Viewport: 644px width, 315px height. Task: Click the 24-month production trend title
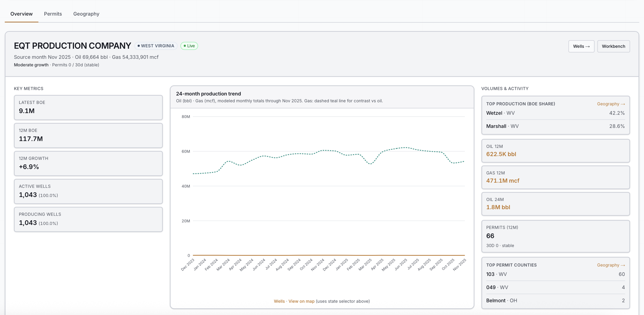208,94
